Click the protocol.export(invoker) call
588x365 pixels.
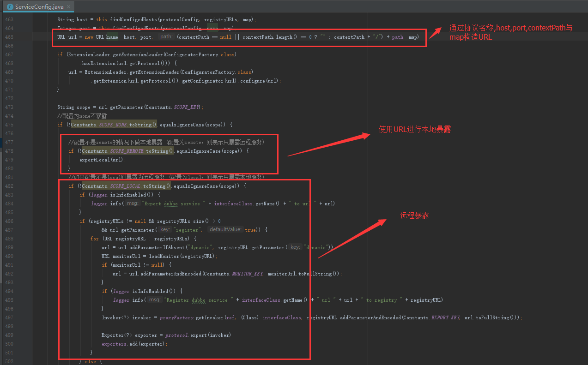point(199,335)
